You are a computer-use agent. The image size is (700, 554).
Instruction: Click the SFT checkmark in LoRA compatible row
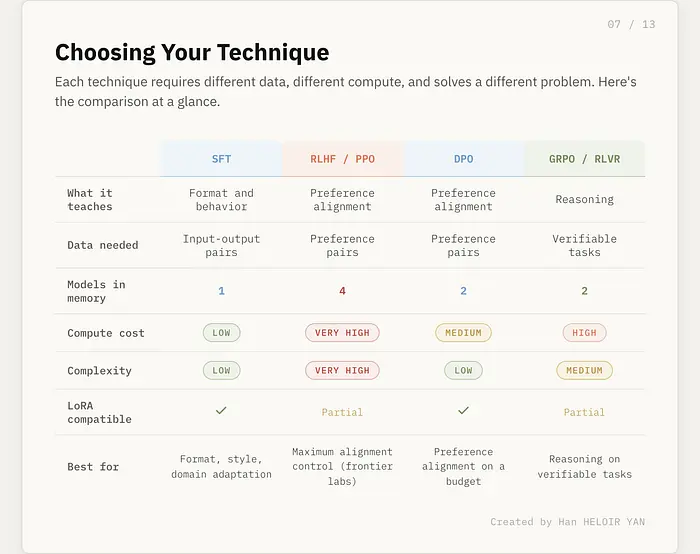pyautogui.click(x=221, y=410)
